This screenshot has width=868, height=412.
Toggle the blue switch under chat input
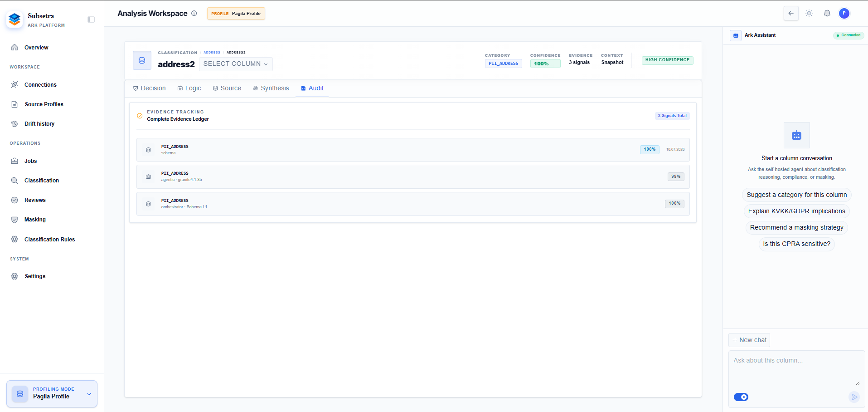741,397
